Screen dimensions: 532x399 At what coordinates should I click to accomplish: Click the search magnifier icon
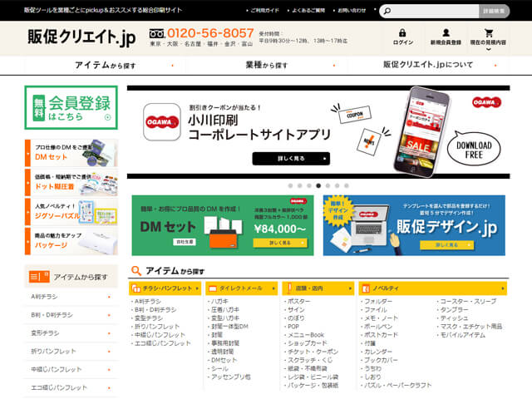coord(388,11)
